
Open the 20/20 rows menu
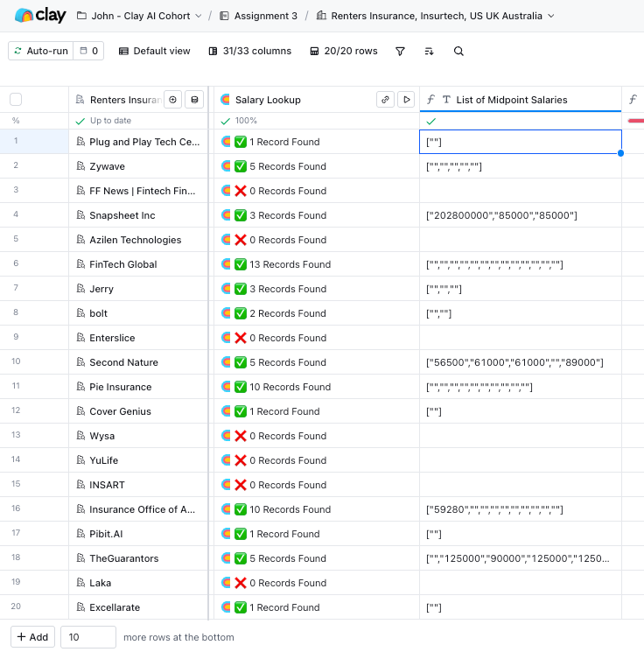point(344,51)
